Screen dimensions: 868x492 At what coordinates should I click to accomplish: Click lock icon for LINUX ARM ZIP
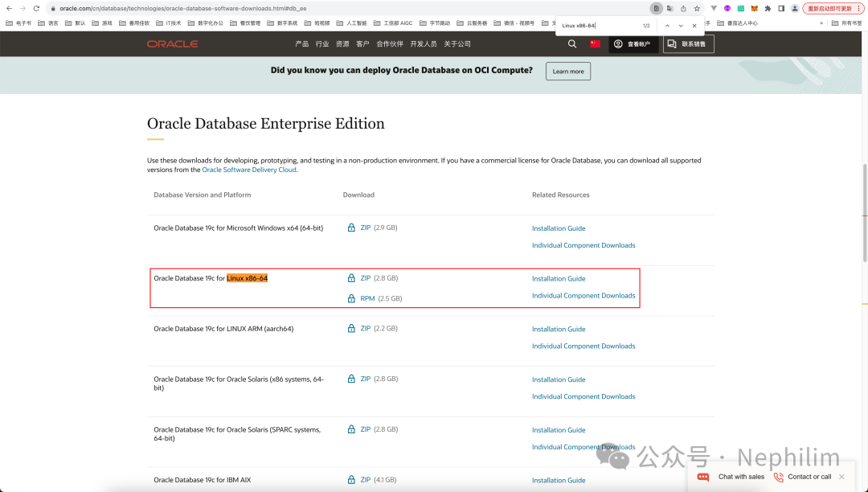pyautogui.click(x=351, y=328)
